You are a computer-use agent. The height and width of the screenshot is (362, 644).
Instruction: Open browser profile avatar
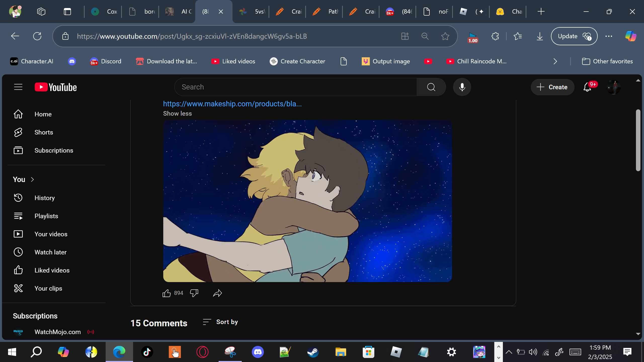click(x=15, y=12)
